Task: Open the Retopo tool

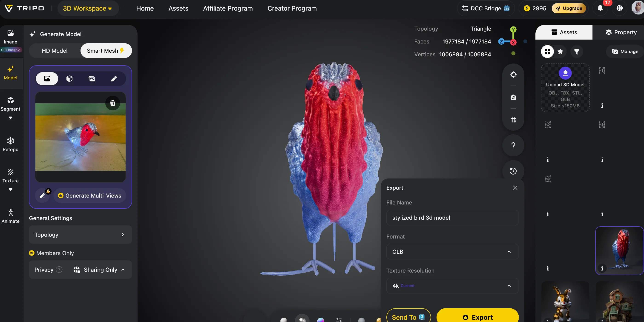Action: click(x=10, y=144)
